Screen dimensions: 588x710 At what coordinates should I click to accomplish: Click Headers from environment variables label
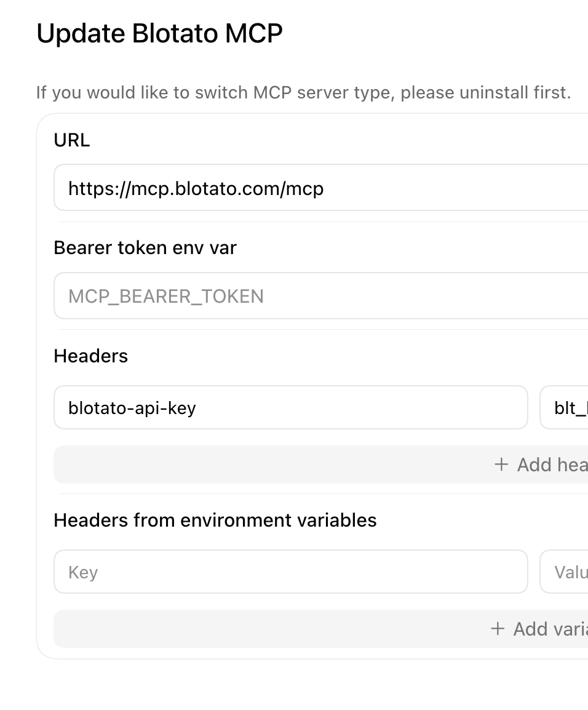click(x=215, y=520)
